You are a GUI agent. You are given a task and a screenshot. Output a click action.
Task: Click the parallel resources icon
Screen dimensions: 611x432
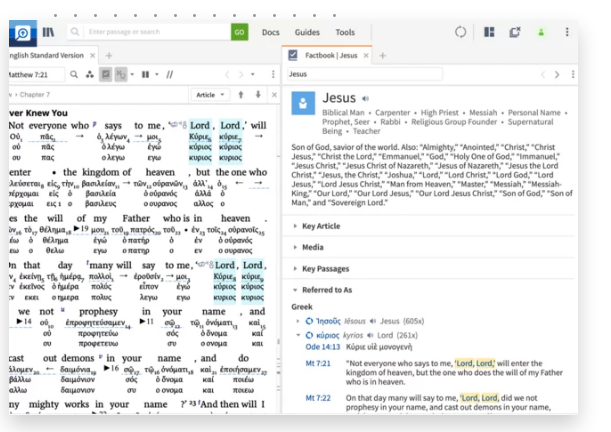145,74
